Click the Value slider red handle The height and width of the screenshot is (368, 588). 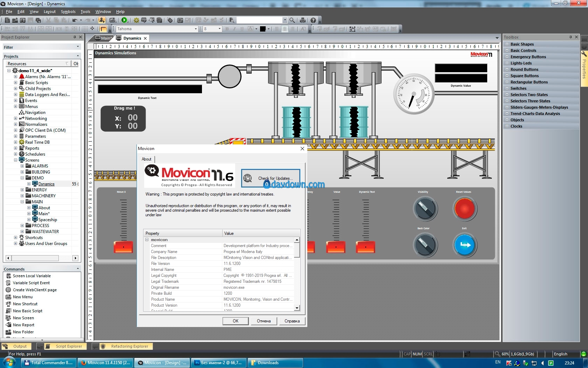pos(336,247)
